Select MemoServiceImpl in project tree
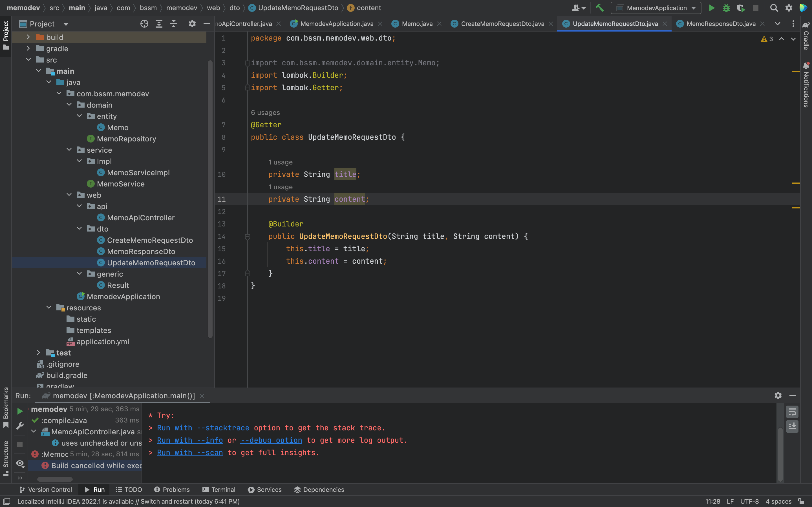Screen dimensions: 812x507 [x=138, y=172]
